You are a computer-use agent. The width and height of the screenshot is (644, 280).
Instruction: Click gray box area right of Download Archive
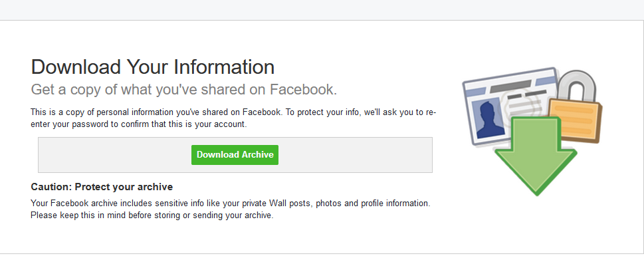point(356,154)
